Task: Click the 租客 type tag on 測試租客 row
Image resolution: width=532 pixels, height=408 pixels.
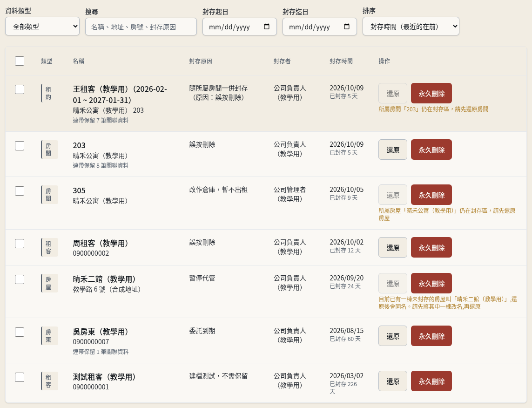Action: click(x=49, y=381)
